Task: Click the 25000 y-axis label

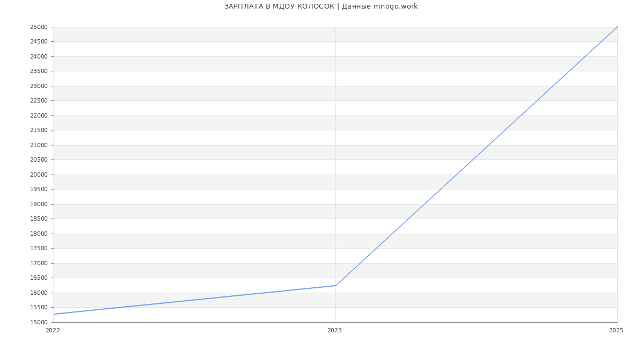Action: coord(39,27)
